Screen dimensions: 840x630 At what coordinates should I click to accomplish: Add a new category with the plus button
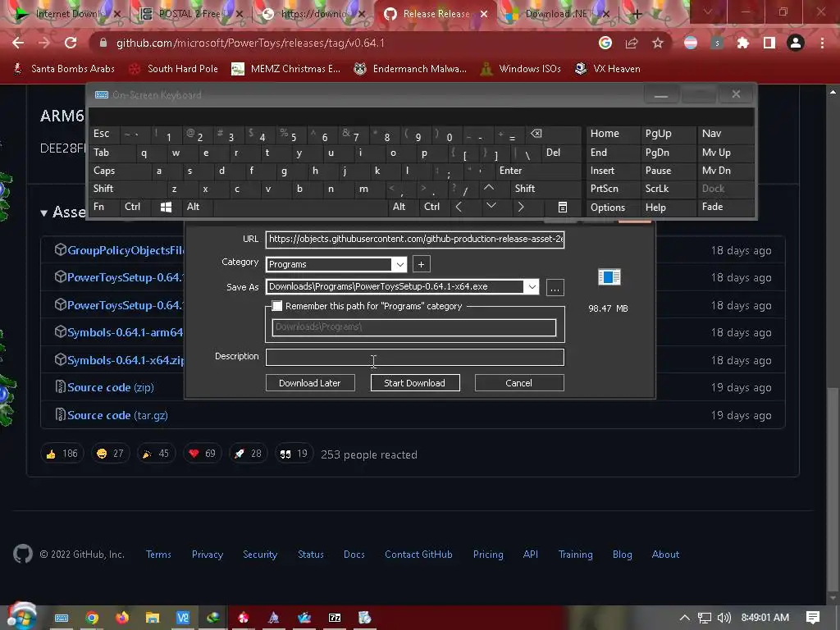(x=421, y=264)
